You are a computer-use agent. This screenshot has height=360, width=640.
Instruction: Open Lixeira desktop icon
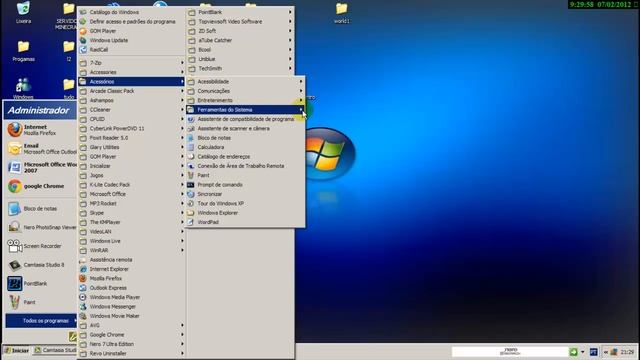(23, 13)
